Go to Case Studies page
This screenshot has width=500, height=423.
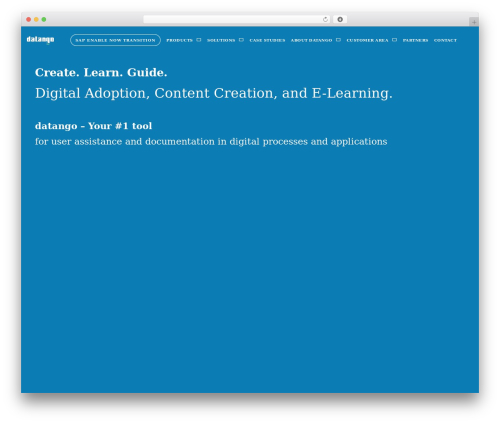coord(267,40)
